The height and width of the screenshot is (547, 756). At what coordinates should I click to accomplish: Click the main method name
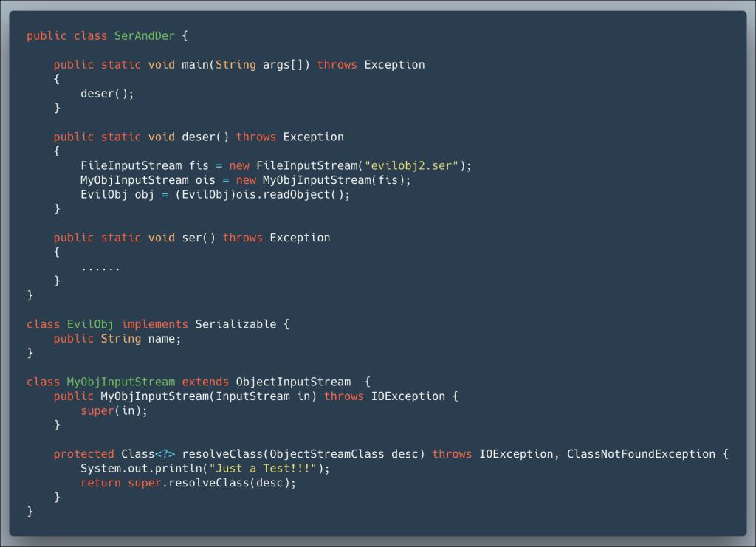click(x=195, y=65)
